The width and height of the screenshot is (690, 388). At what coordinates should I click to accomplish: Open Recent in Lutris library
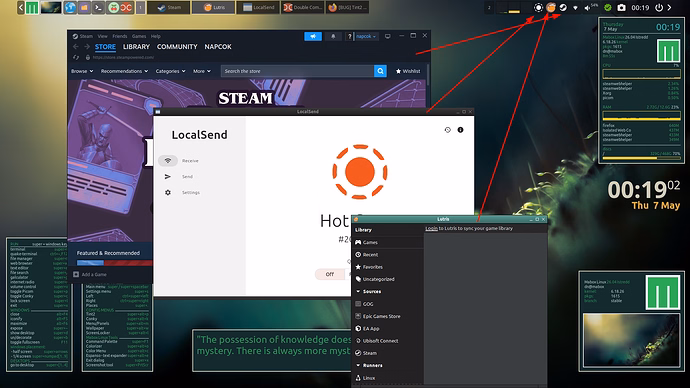point(388,255)
